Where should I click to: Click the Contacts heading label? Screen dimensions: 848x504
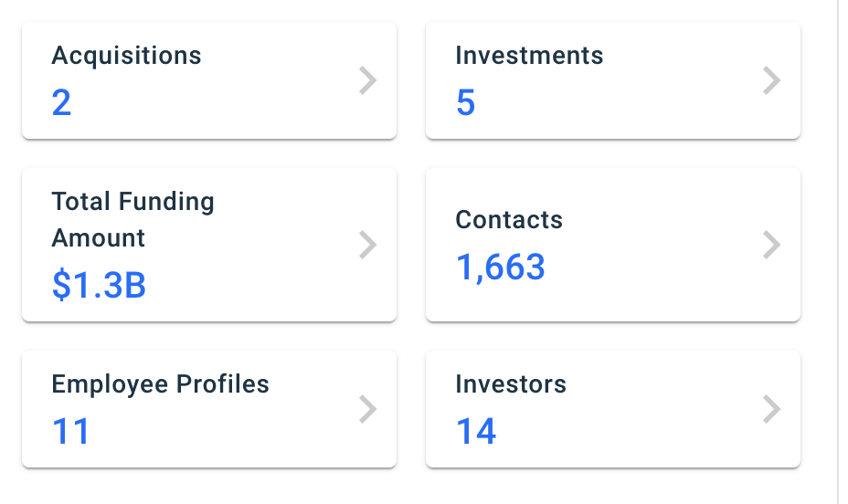[509, 220]
